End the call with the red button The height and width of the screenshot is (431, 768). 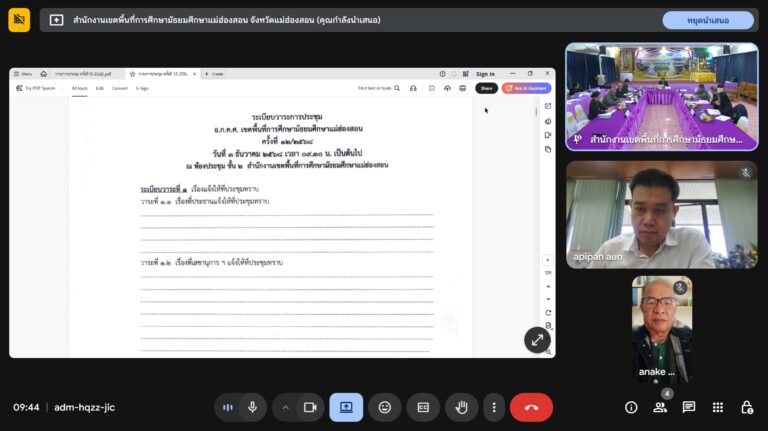coord(531,407)
